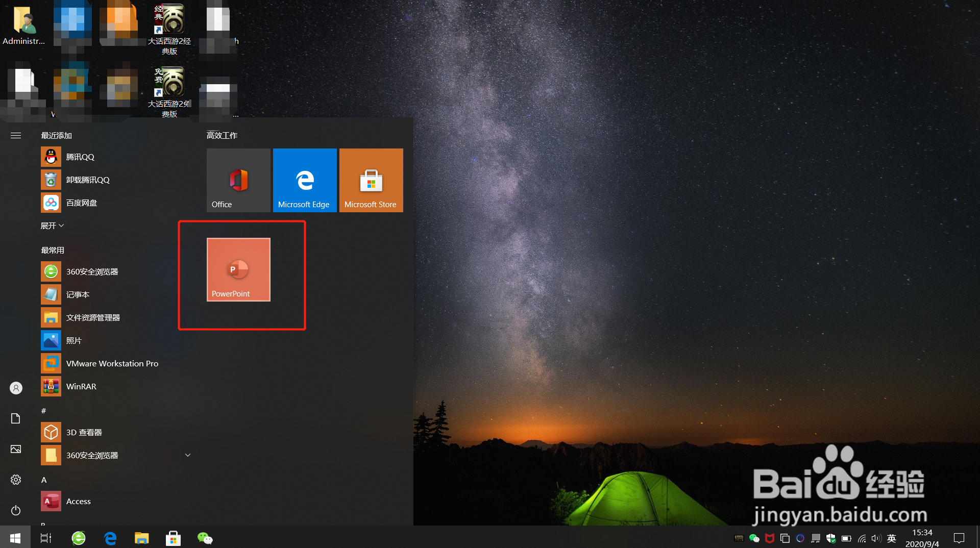The image size is (980, 548).
Task: Open the clock showing 15:34
Action: (x=922, y=538)
